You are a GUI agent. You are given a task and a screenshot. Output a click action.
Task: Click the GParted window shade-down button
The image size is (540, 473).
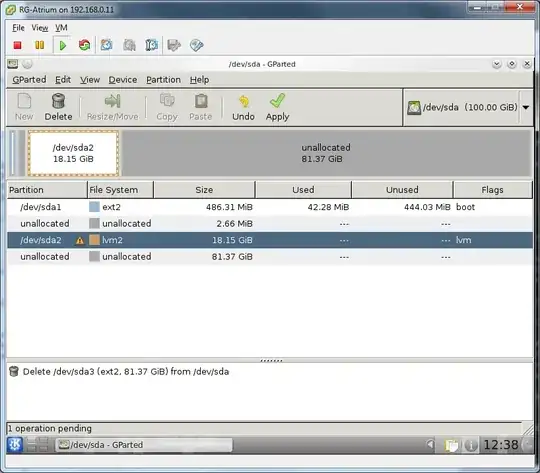(497, 64)
